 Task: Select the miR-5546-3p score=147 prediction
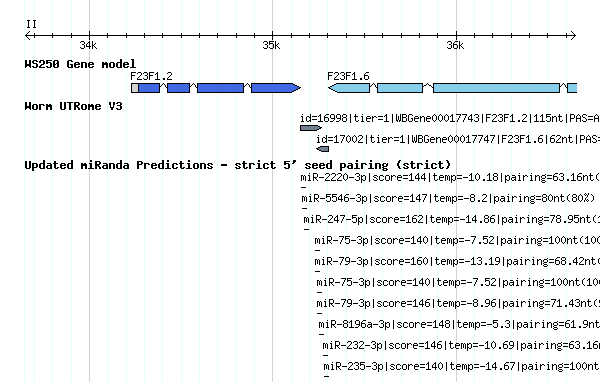pos(448,198)
